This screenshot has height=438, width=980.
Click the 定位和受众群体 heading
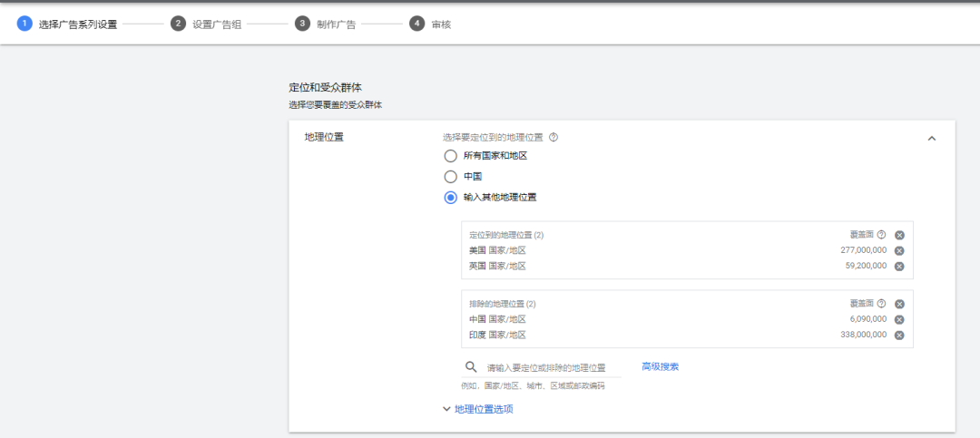pos(325,87)
